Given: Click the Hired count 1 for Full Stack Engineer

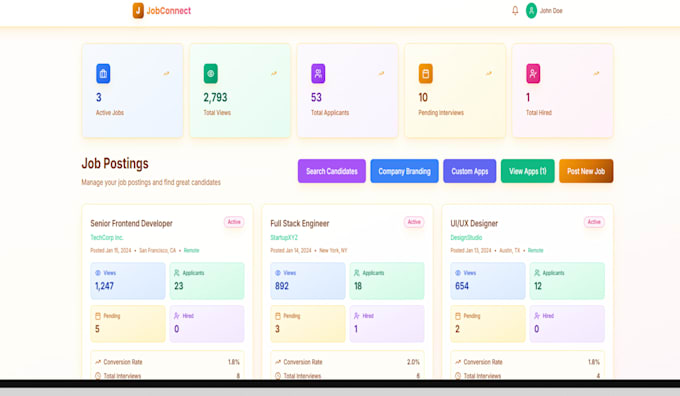Looking at the screenshot, I should coord(356,329).
